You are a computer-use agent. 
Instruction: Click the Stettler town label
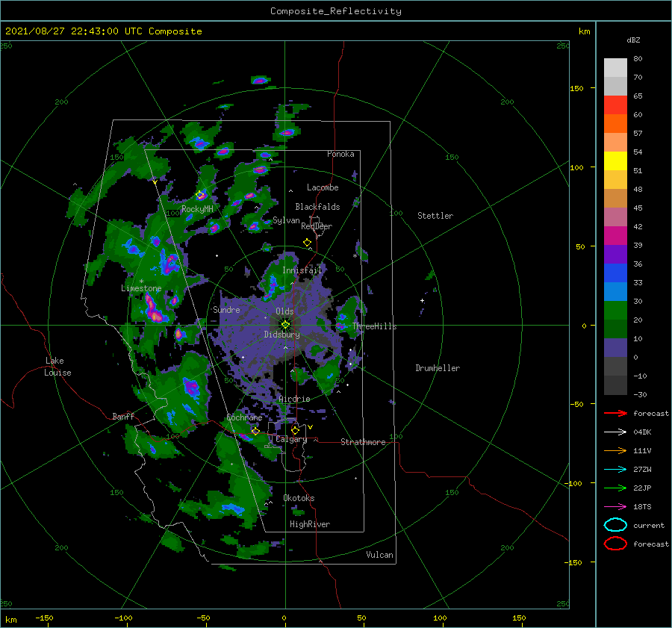[x=435, y=216]
